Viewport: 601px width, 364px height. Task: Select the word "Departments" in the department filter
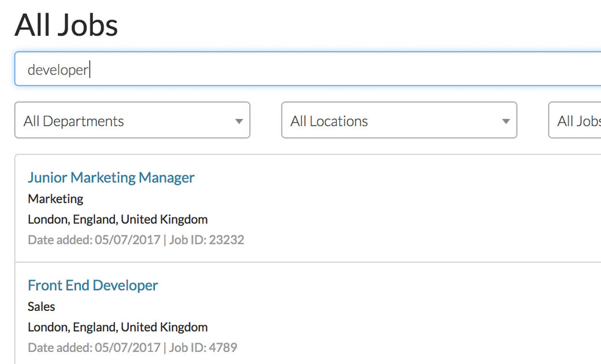(x=83, y=121)
